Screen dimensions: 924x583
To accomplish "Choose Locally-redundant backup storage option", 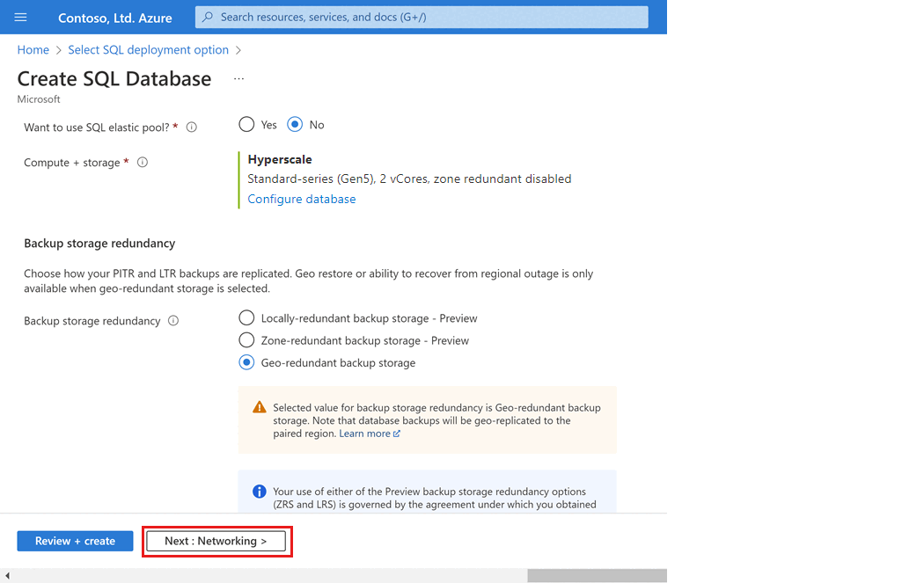I will tap(247, 318).
